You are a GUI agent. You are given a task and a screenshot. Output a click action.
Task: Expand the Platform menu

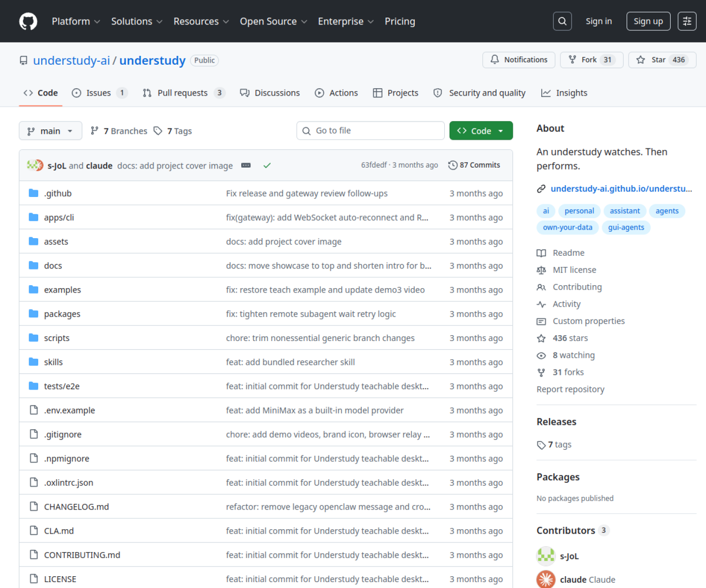coord(76,22)
